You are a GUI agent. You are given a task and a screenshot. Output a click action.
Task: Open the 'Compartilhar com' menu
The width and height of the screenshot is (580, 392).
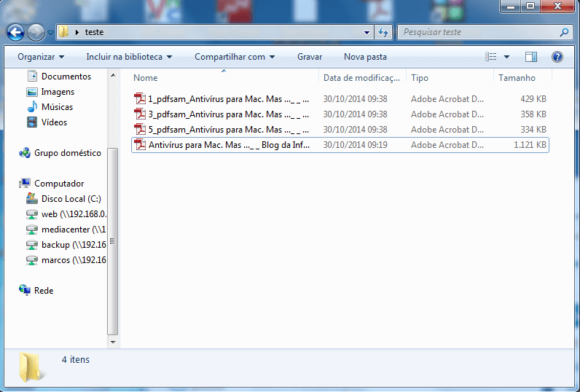click(235, 57)
